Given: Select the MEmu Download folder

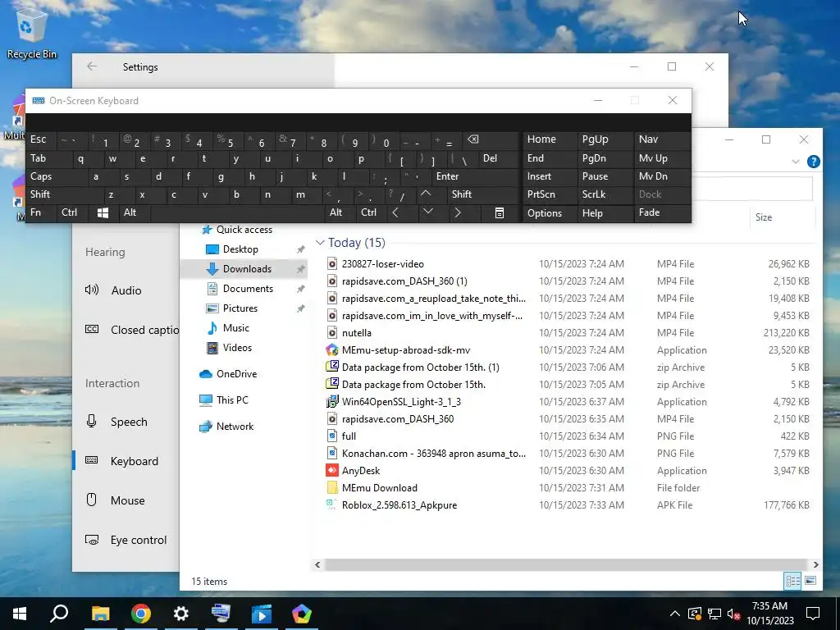Looking at the screenshot, I should point(379,487).
